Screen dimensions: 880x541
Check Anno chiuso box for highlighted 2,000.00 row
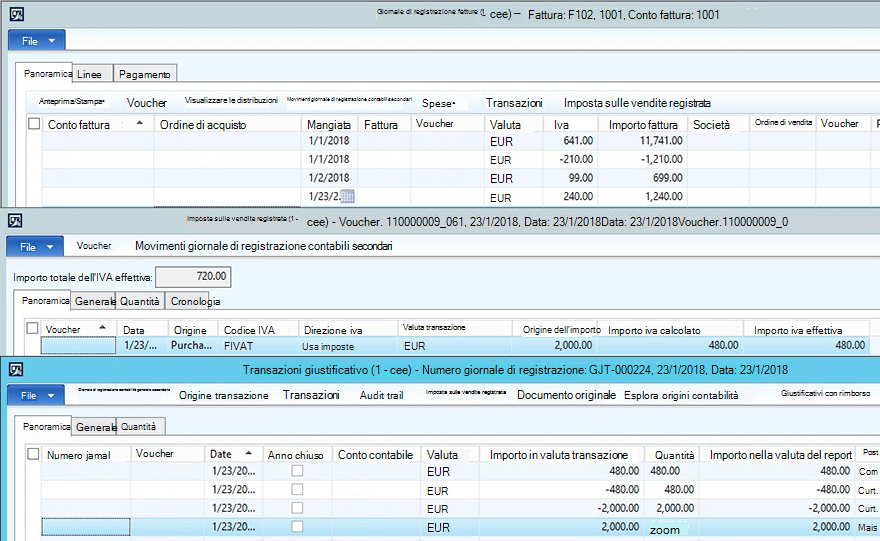(297, 526)
